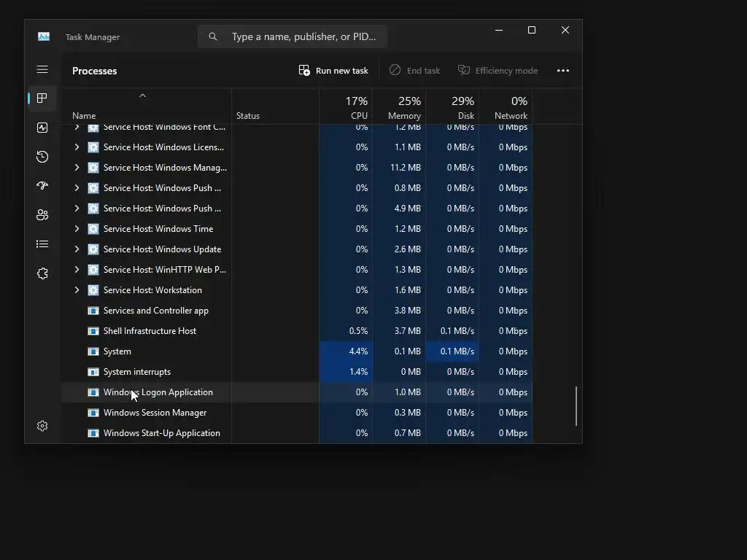Select Services and Controller app row name
This screenshot has height=560, width=747.
156,311
